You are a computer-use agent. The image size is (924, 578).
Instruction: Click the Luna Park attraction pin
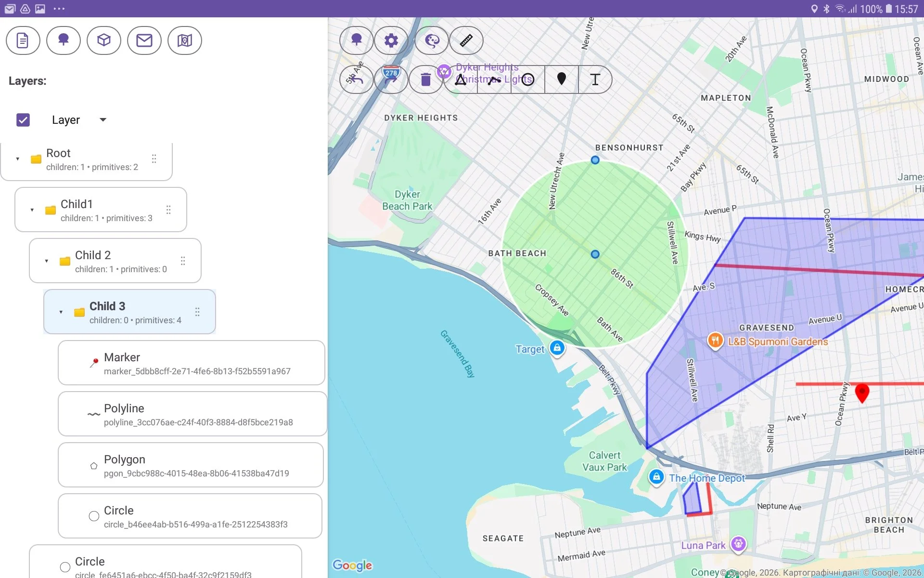pyautogui.click(x=738, y=544)
